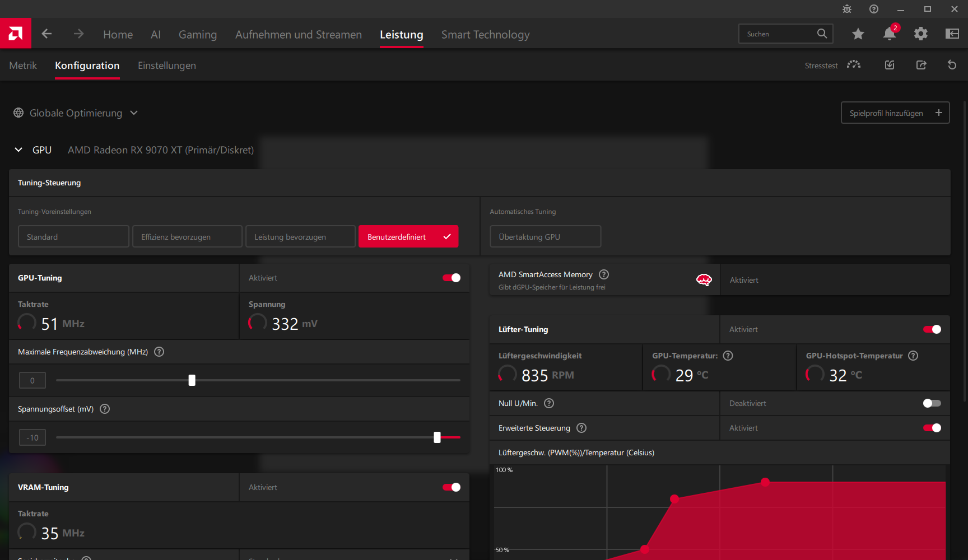Select Effizienz bevorzugen preset
The image size is (968, 560).
point(187,236)
